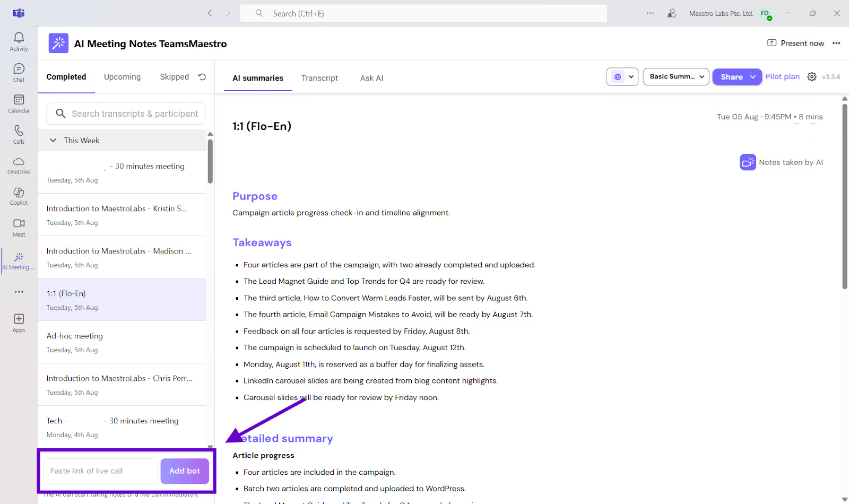The width and height of the screenshot is (849, 504).
Task: Open Calls from the left rail
Action: pyautogui.click(x=19, y=134)
